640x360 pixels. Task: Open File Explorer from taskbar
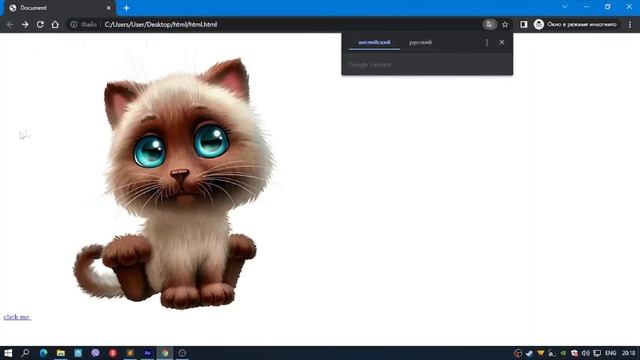61,353
